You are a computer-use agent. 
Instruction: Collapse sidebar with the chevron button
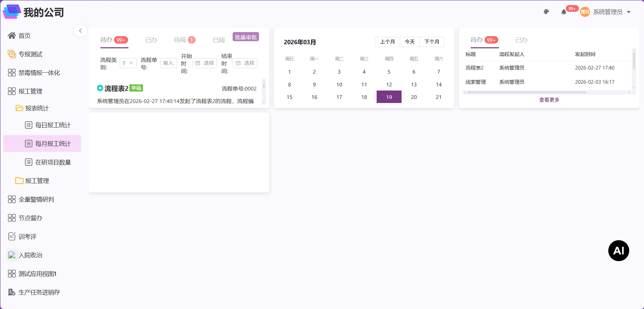click(x=81, y=31)
